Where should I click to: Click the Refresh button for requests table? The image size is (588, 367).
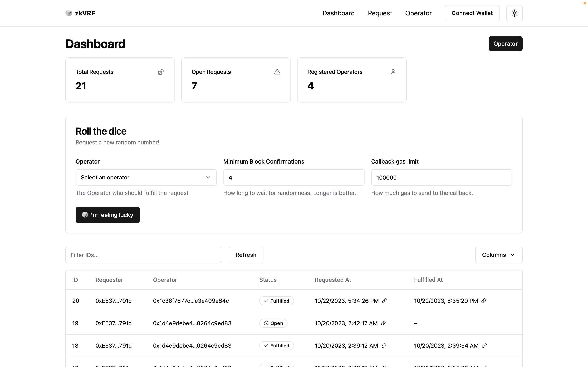pos(246,254)
